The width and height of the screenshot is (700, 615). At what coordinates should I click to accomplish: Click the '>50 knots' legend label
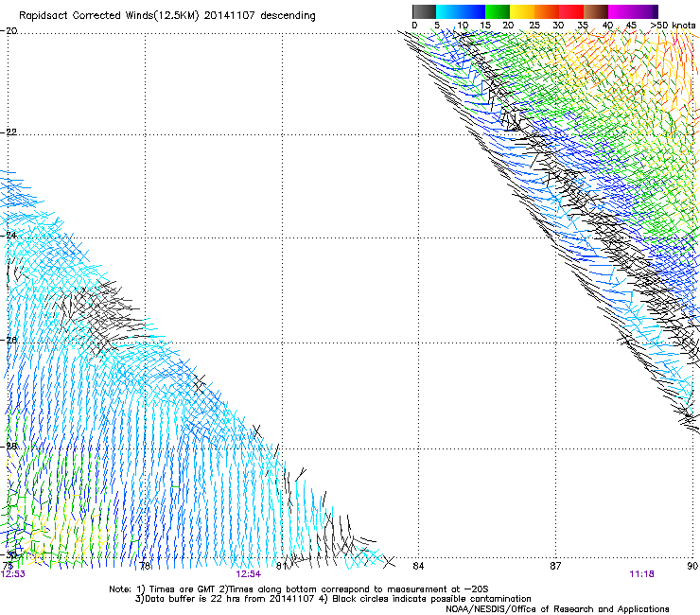point(673,26)
